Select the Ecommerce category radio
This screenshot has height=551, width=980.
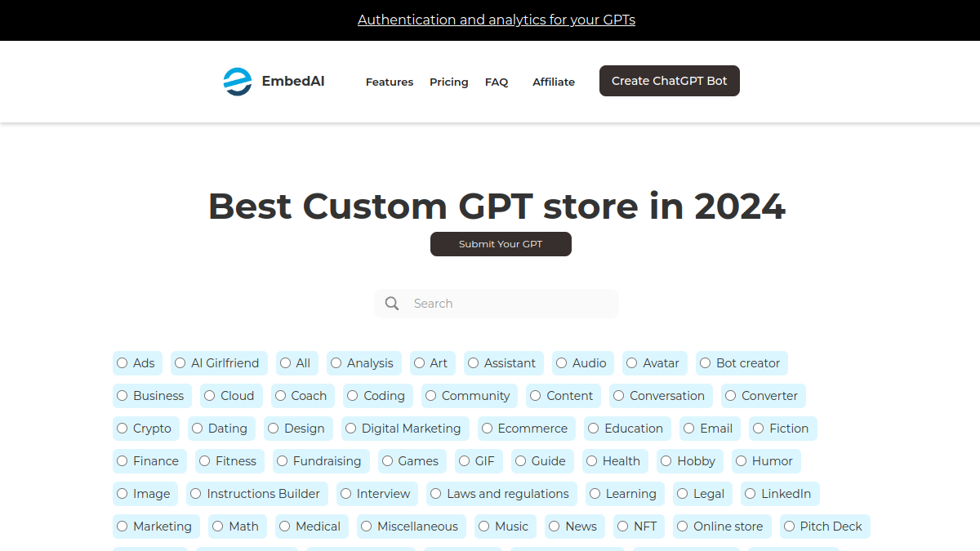(488, 429)
